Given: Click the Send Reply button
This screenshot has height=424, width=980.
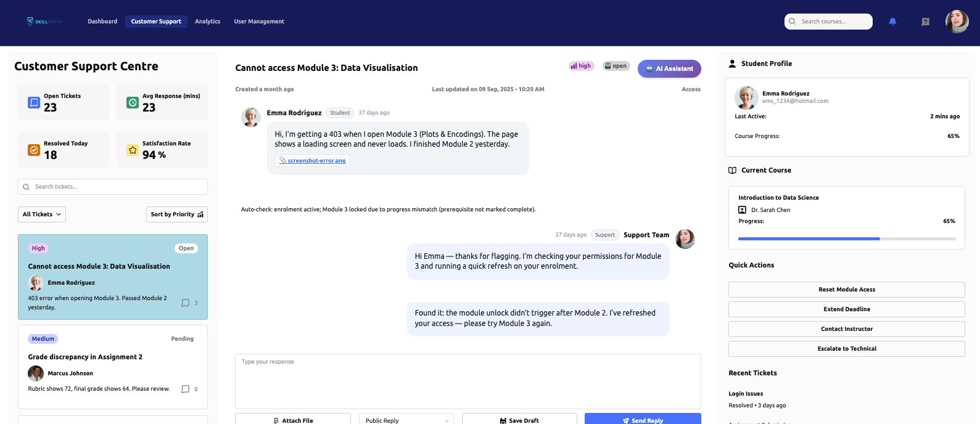Looking at the screenshot, I should (643, 419).
